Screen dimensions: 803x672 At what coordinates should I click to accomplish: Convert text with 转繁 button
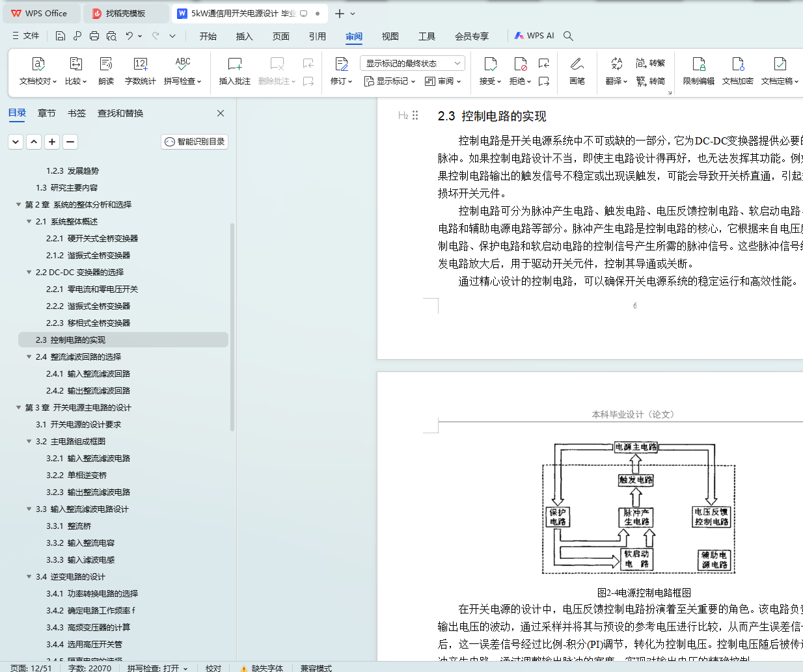[x=651, y=63]
